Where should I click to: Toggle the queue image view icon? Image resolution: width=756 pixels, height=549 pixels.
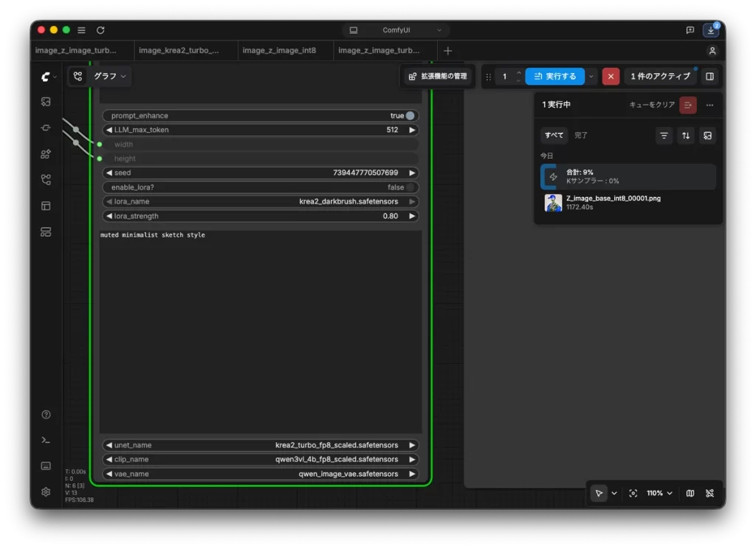coord(707,136)
